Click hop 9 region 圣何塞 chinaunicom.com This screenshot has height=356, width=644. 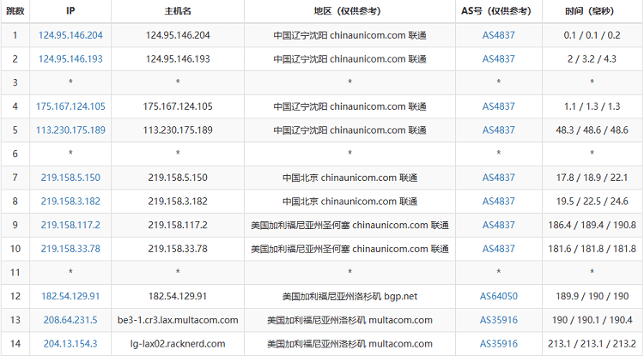click(350, 225)
